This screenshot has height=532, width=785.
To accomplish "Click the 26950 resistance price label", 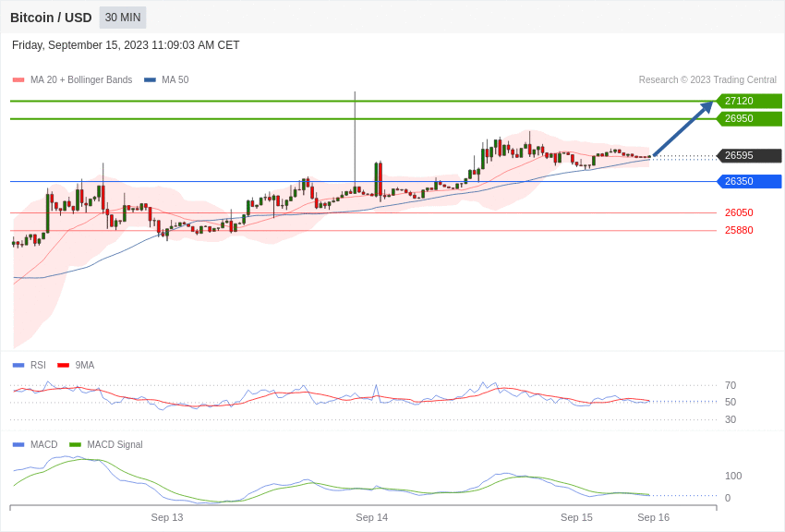I will 750,118.
